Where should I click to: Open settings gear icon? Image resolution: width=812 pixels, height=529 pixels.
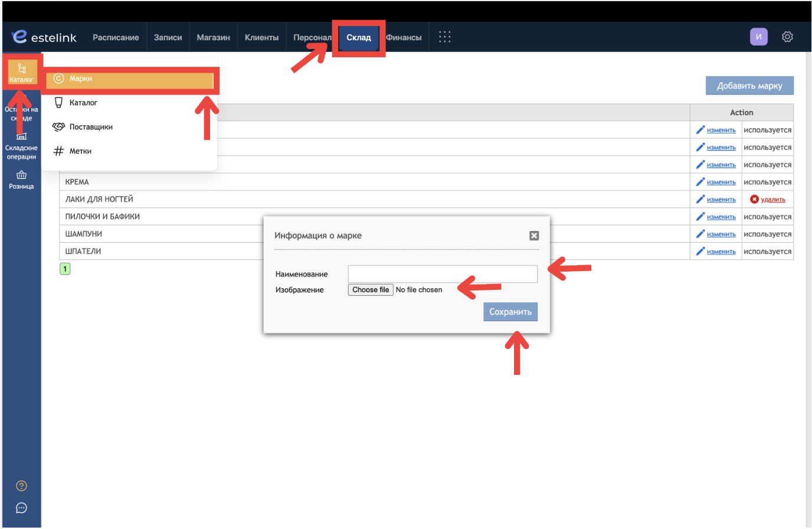click(787, 37)
